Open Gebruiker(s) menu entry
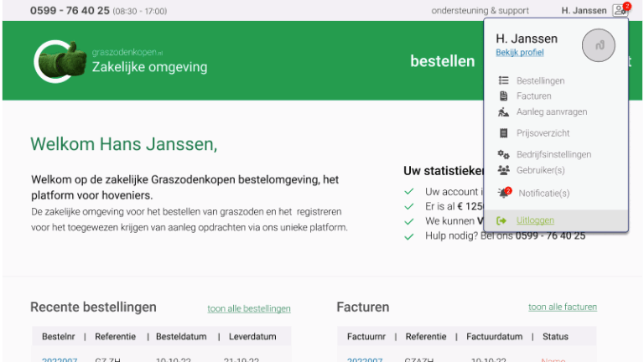644x362 pixels. [541, 170]
